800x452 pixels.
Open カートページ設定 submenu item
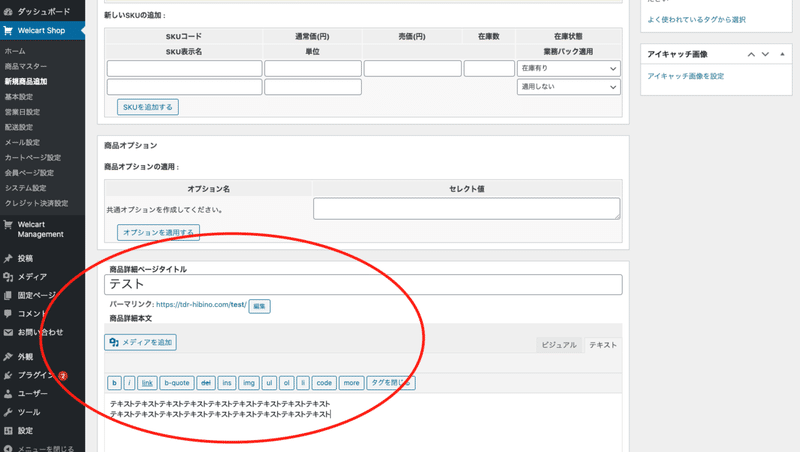pos(33,158)
